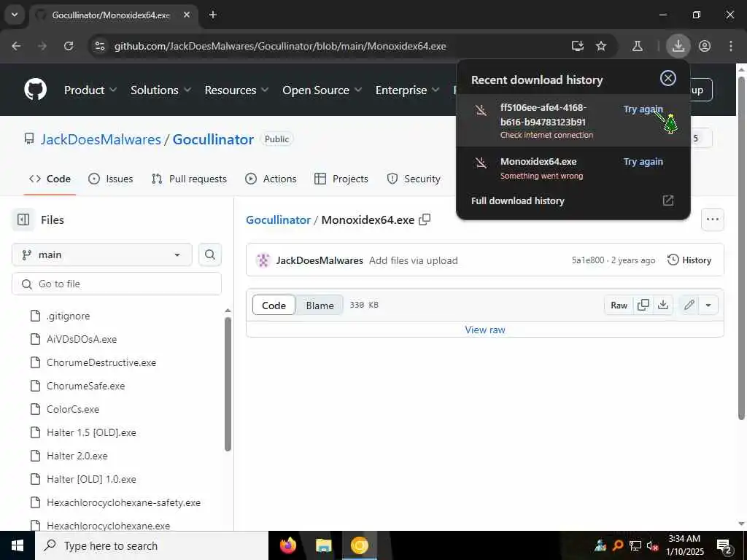Bookmark this page with star icon
This screenshot has width=747, height=560.
[601, 46]
